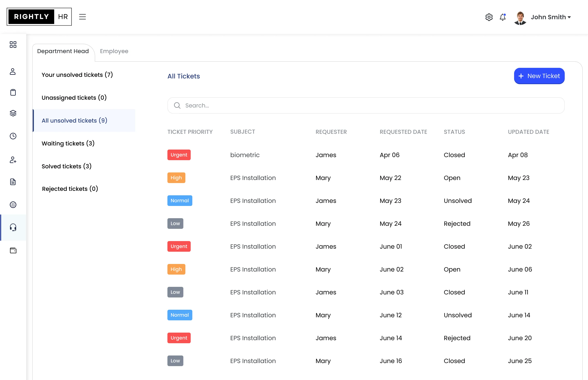Screen dimensions: 588x380
Task: Open notifications bell icon
Action: coord(503,17)
